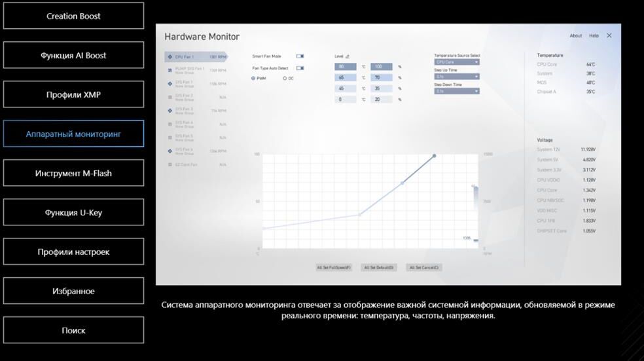
Task: Disable the Fan Type Auto Detect switch
Action: [x=300, y=68]
